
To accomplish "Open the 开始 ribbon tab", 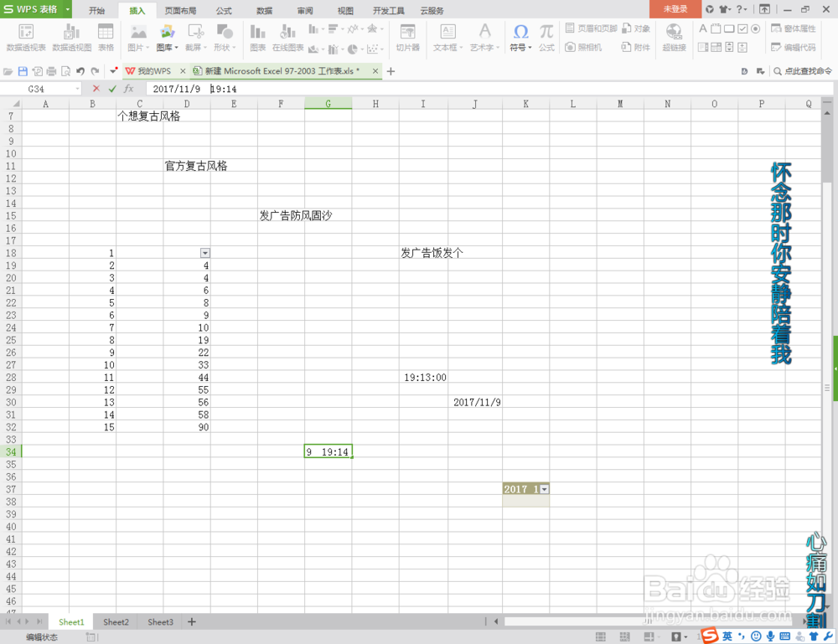I will 96,11.
